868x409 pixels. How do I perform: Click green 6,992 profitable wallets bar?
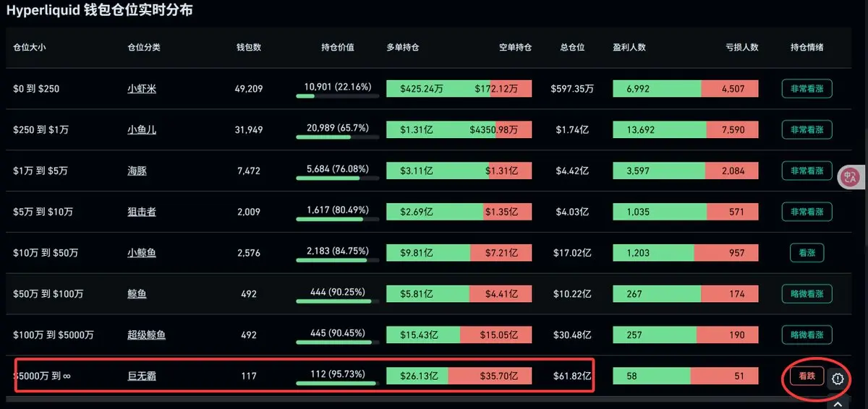click(657, 89)
